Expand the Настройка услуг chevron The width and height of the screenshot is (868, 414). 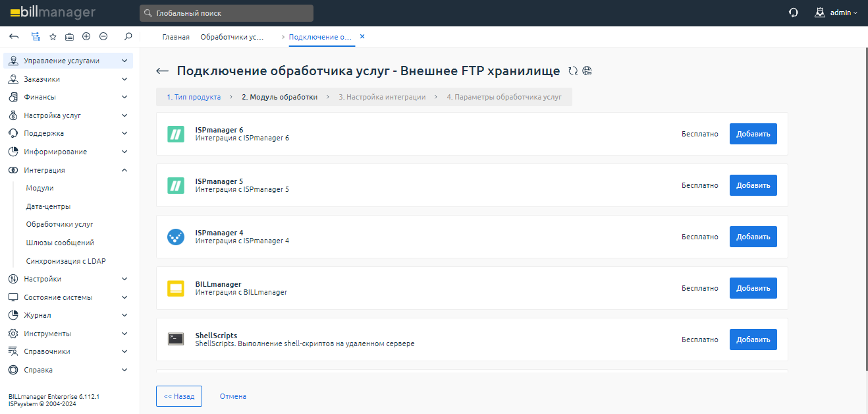click(x=124, y=115)
